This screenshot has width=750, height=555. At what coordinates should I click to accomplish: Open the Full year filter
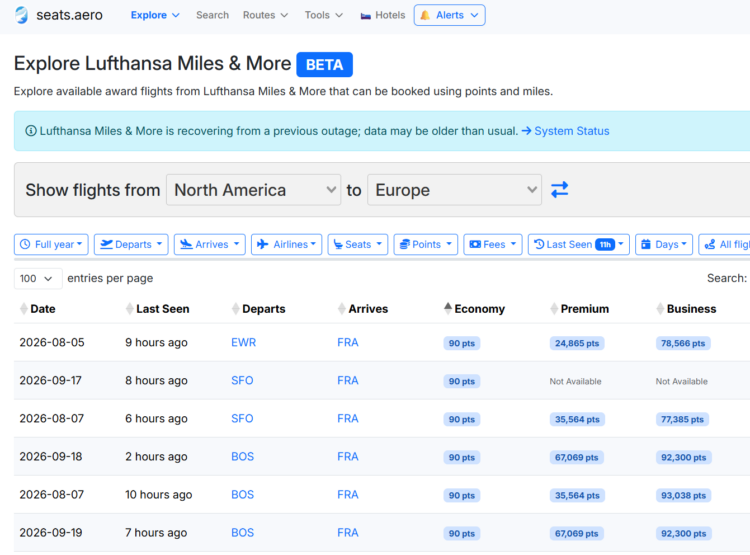[x=51, y=244]
